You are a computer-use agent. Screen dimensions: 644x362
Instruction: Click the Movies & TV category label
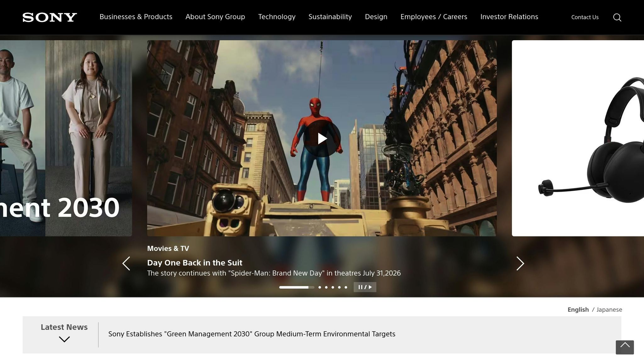tap(168, 249)
